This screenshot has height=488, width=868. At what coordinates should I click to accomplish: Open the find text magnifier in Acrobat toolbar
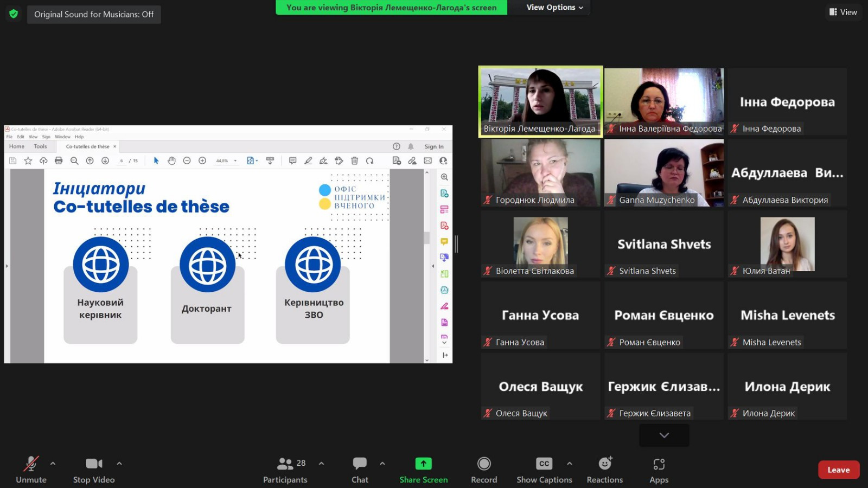[74, 160]
